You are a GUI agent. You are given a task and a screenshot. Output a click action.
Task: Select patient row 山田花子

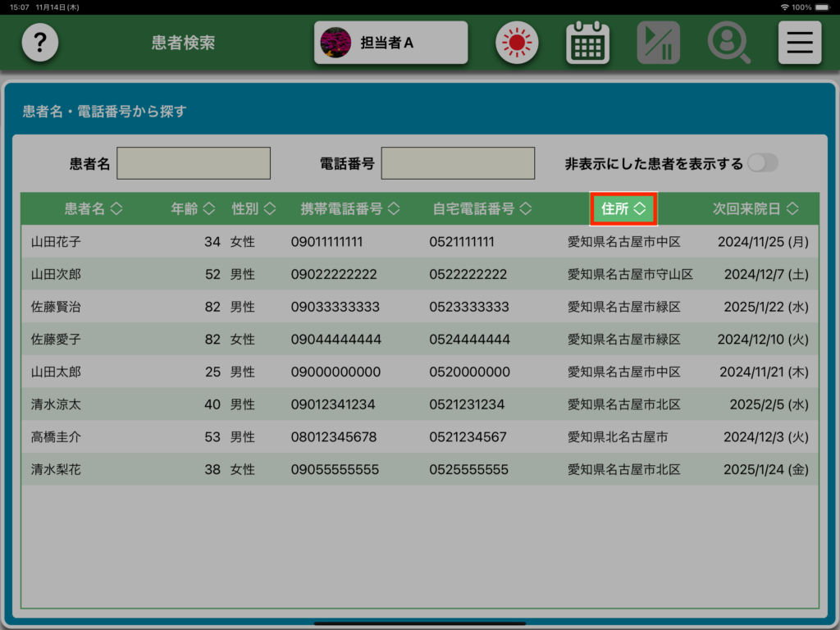419,242
